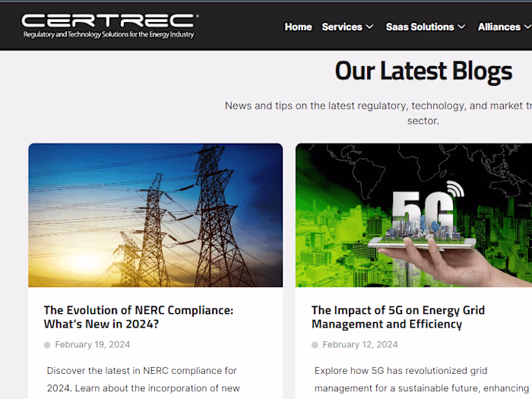Viewport: 532px width, 399px height.
Task: Expand the Services dropdown chevron
Action: 370,27
